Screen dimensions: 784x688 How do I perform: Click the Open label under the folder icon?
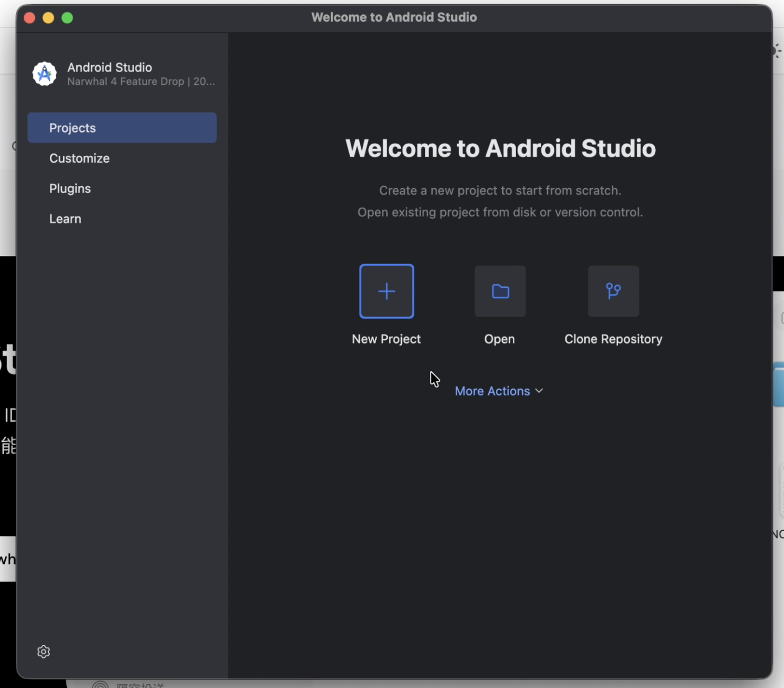coord(500,339)
